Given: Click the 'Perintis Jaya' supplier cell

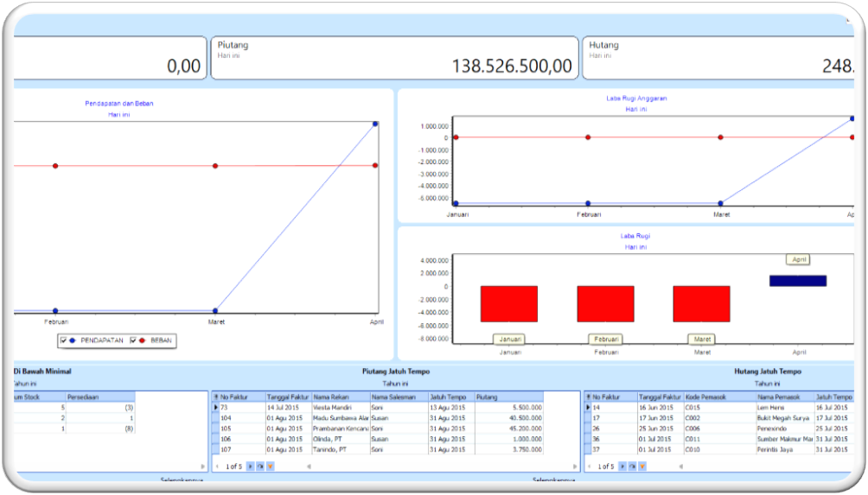Looking at the screenshot, I should 784,450.
